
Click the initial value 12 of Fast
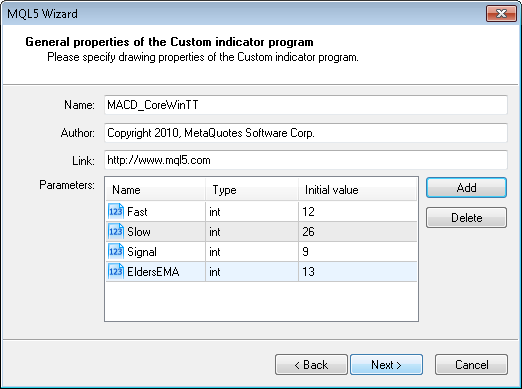pyautogui.click(x=358, y=212)
